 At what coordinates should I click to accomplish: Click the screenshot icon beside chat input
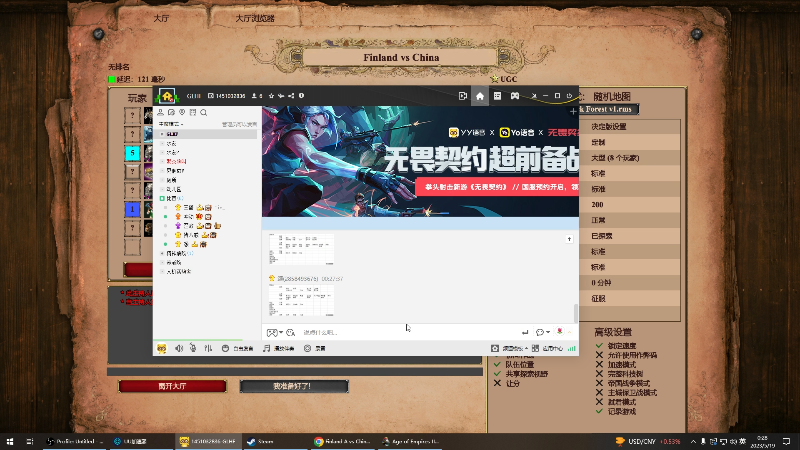coord(272,333)
